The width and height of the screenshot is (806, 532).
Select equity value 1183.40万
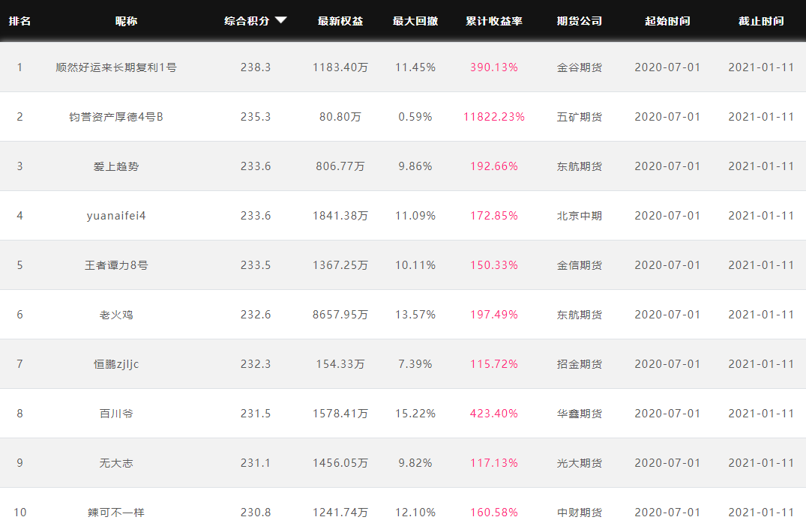tap(340, 67)
